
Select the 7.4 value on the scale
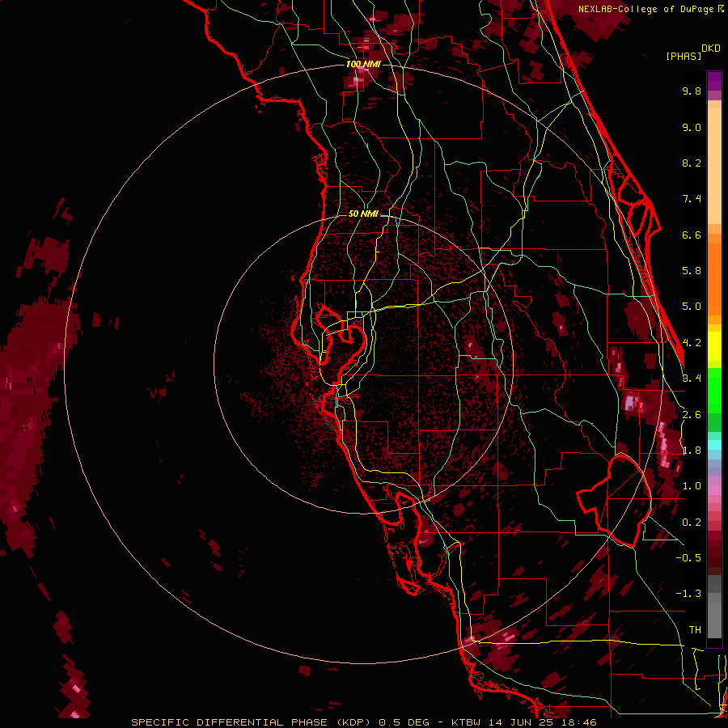[692, 199]
